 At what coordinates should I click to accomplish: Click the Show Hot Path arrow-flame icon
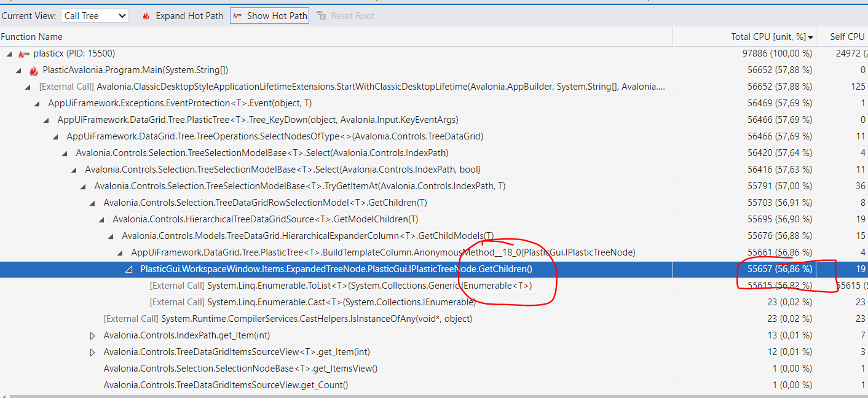point(237,17)
